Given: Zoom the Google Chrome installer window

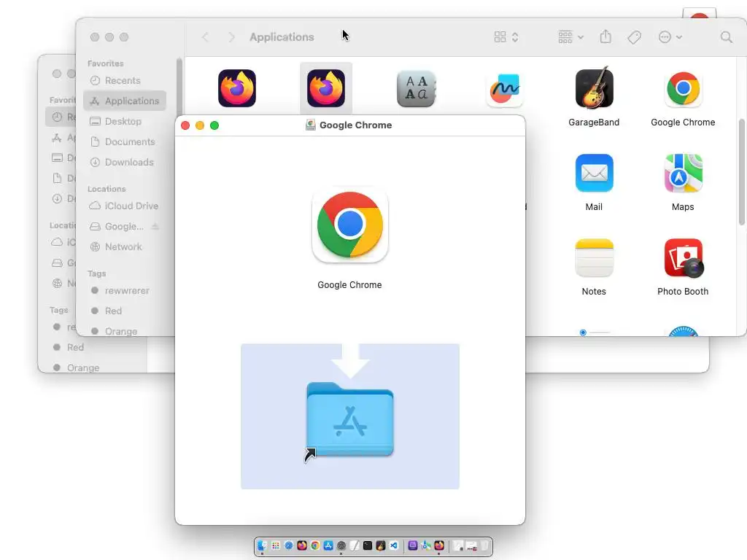Looking at the screenshot, I should (x=214, y=125).
